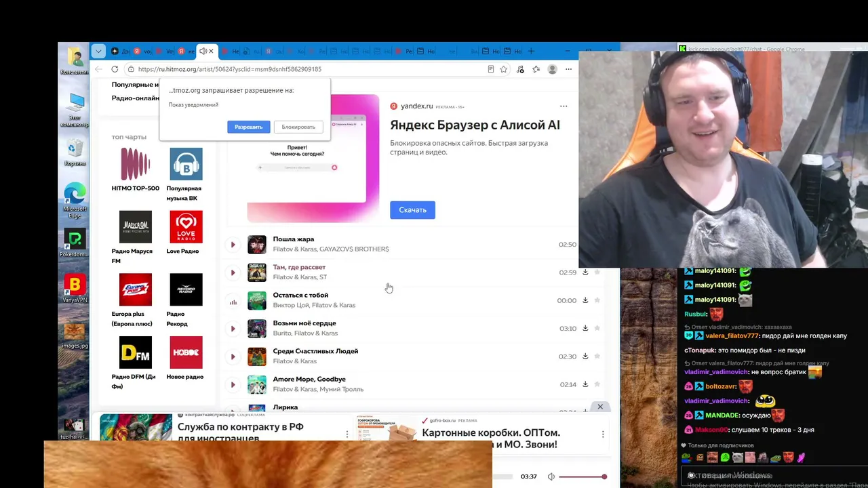The width and height of the screenshot is (868, 488).
Task: Open Europa plus radio station
Action: click(135, 300)
